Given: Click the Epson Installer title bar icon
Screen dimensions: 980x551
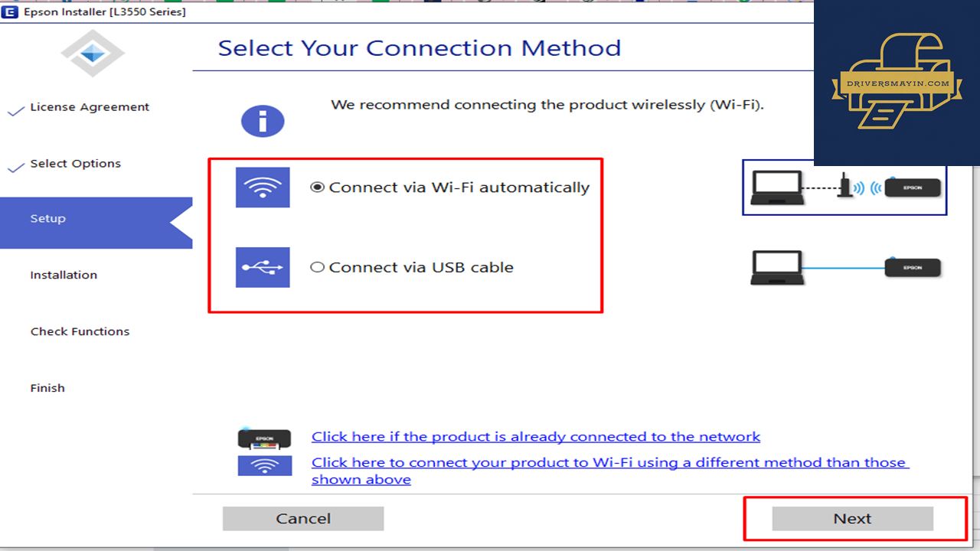Looking at the screenshot, I should point(11,11).
